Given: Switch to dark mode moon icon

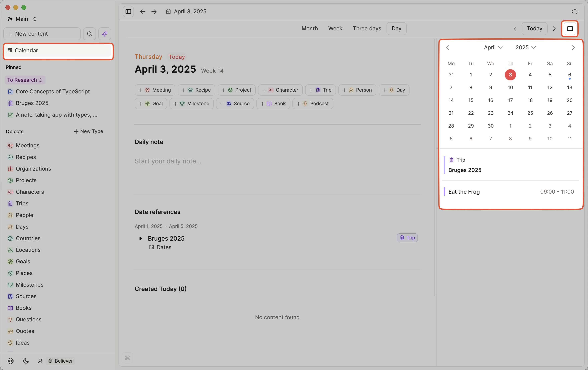Looking at the screenshot, I should [26, 361].
